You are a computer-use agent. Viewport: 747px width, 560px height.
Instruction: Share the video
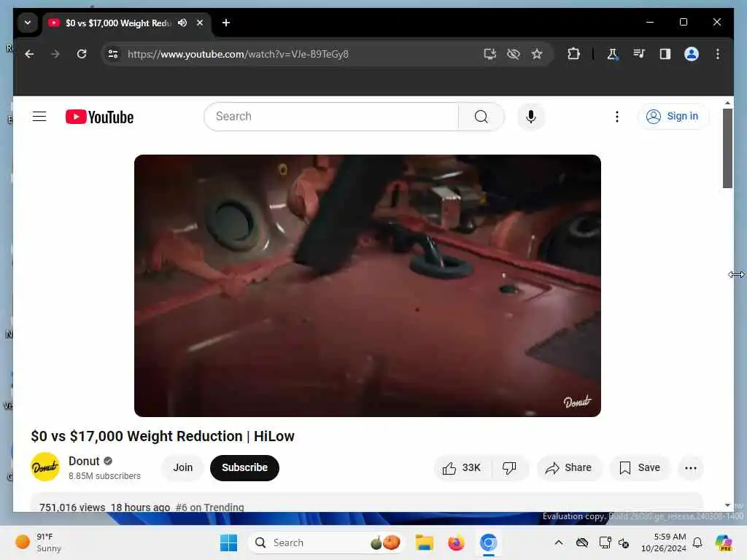[569, 468]
